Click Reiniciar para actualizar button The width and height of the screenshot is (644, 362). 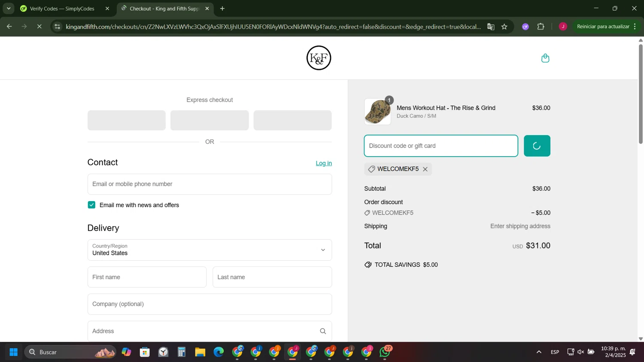603,27
